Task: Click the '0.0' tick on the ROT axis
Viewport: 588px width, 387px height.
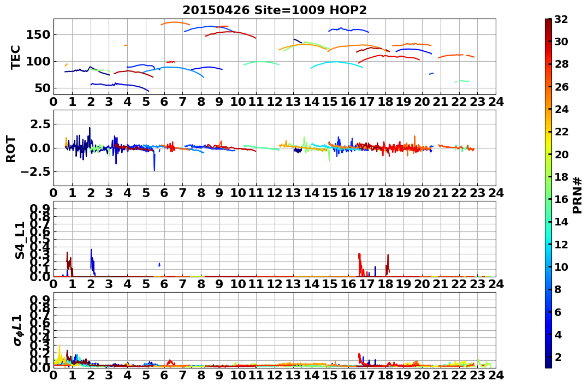Action: tap(41, 148)
